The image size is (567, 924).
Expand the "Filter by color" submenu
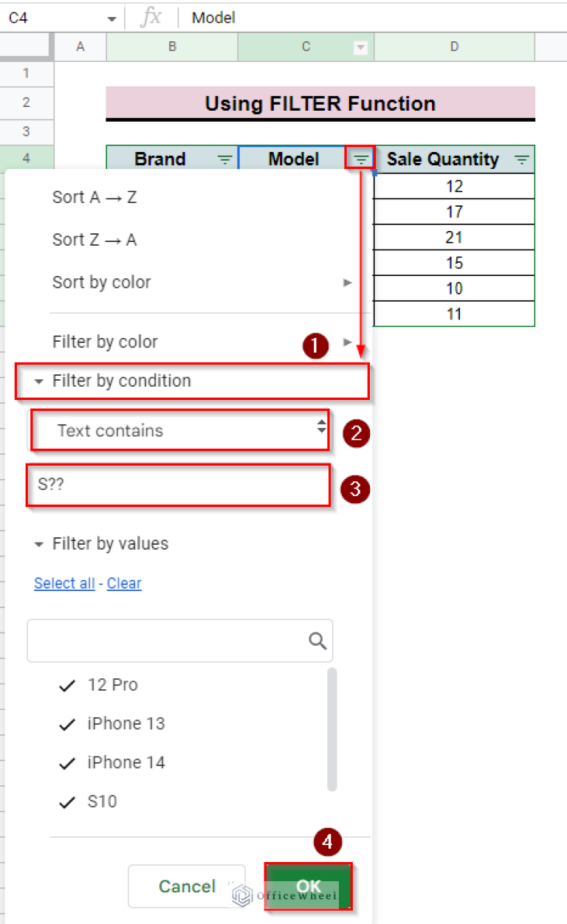point(346,342)
